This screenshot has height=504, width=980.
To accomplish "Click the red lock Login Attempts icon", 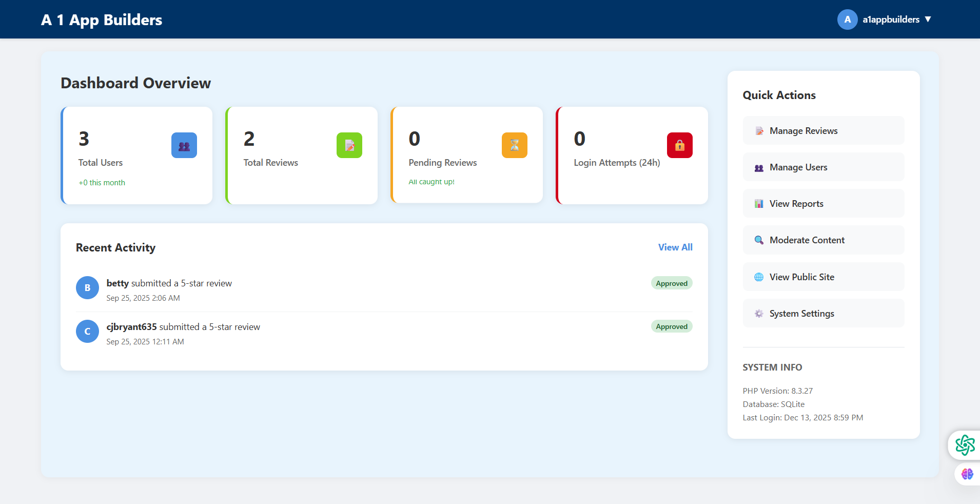I will point(679,145).
